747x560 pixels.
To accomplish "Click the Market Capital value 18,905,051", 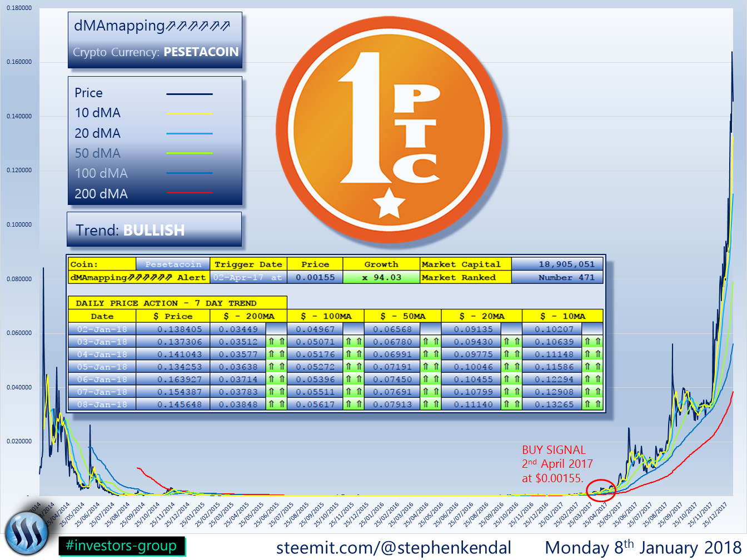I will pyautogui.click(x=557, y=264).
